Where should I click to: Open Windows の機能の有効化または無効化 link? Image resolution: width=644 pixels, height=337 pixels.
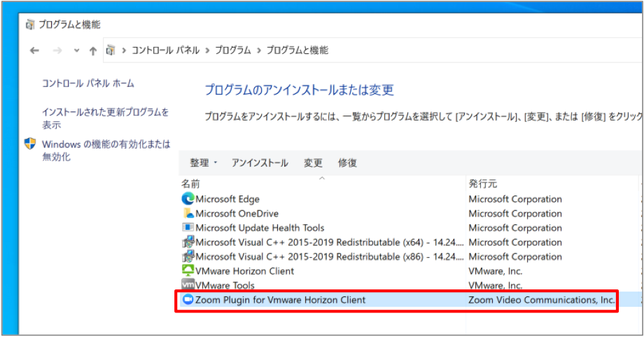[106, 150]
